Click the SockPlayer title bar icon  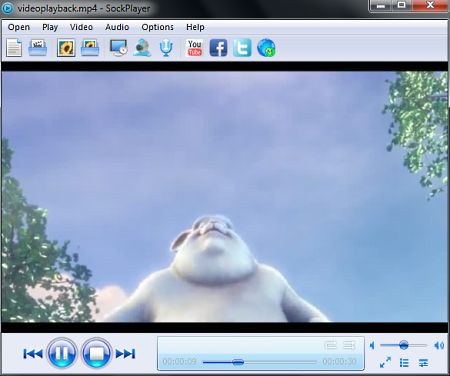coord(8,8)
